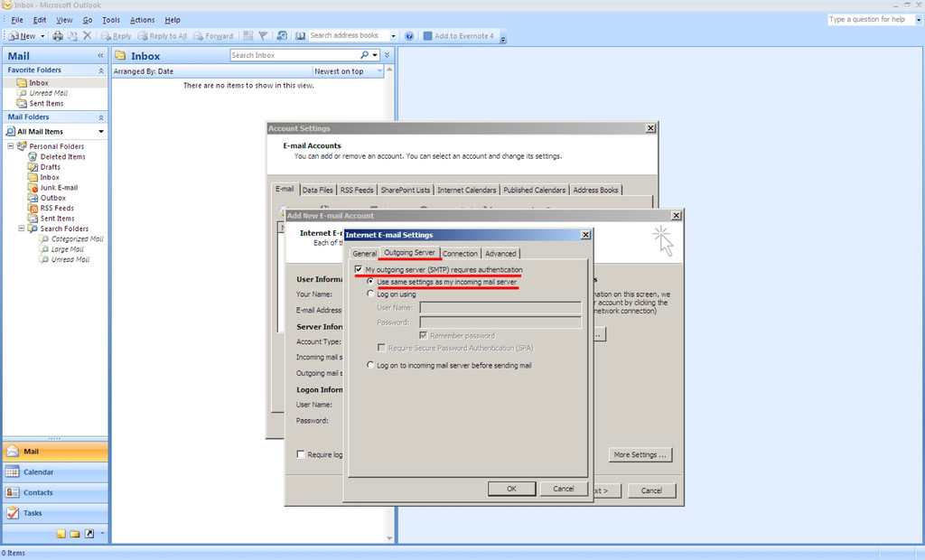Open the File menu
This screenshot has width=925, height=560.
click(x=17, y=20)
